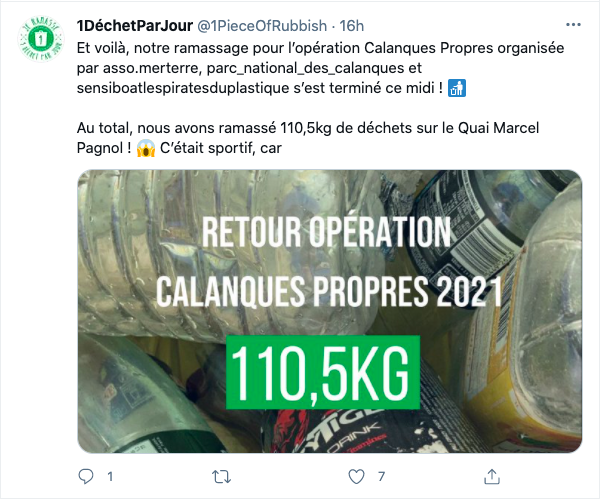
Task: Click the first line of tweet text
Action: 320,48
